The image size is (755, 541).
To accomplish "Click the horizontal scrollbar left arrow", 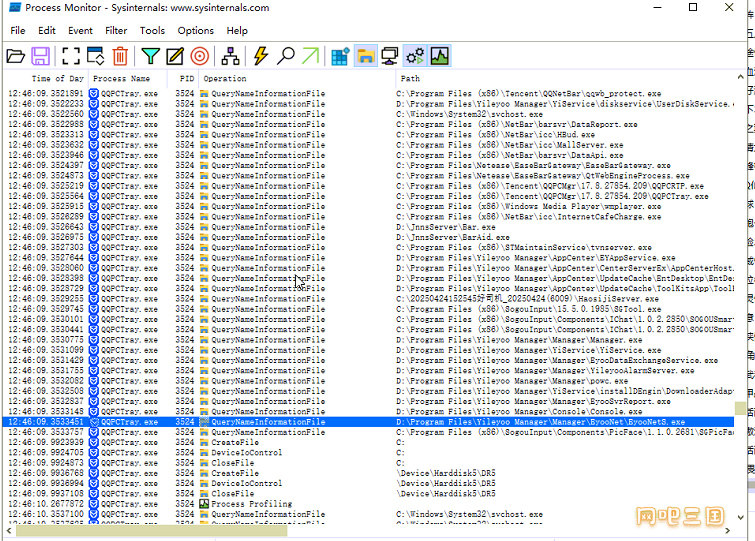I will [9, 530].
